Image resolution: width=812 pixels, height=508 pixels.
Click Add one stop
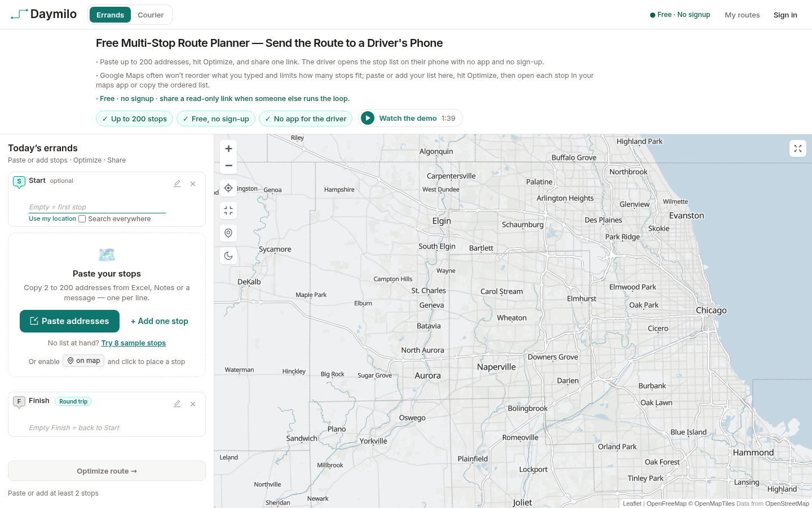(160, 321)
